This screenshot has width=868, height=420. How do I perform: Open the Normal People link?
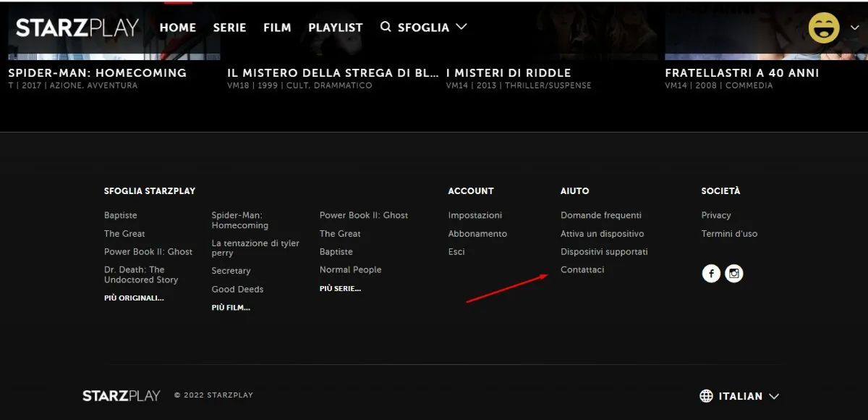click(x=350, y=270)
